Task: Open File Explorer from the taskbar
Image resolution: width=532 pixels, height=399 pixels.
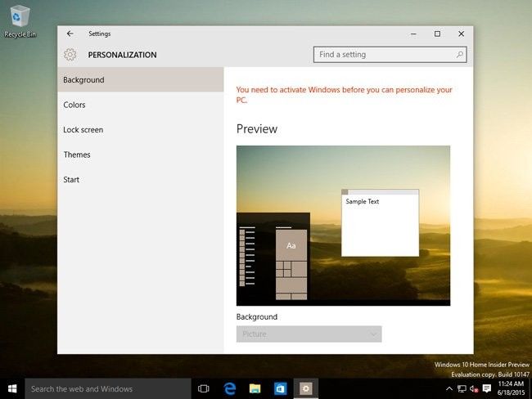Action: coord(255,388)
